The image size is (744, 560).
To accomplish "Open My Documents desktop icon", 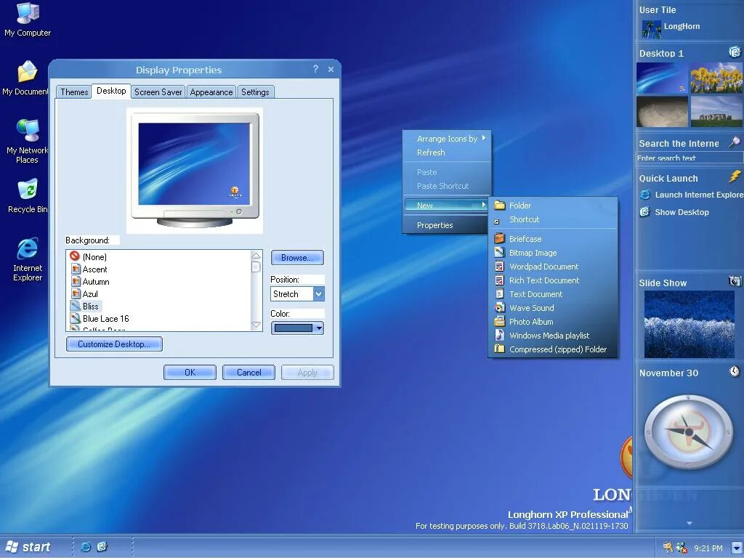I will 26,78.
